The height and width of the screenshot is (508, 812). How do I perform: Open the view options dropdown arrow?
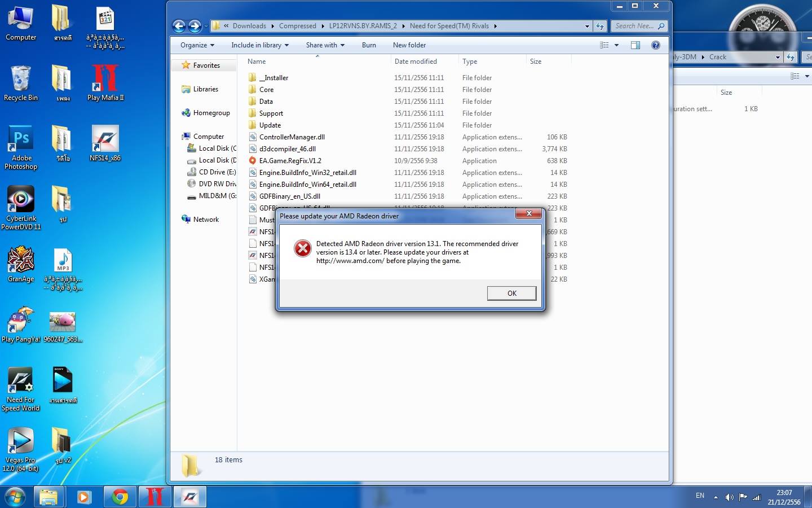pyautogui.click(x=616, y=45)
